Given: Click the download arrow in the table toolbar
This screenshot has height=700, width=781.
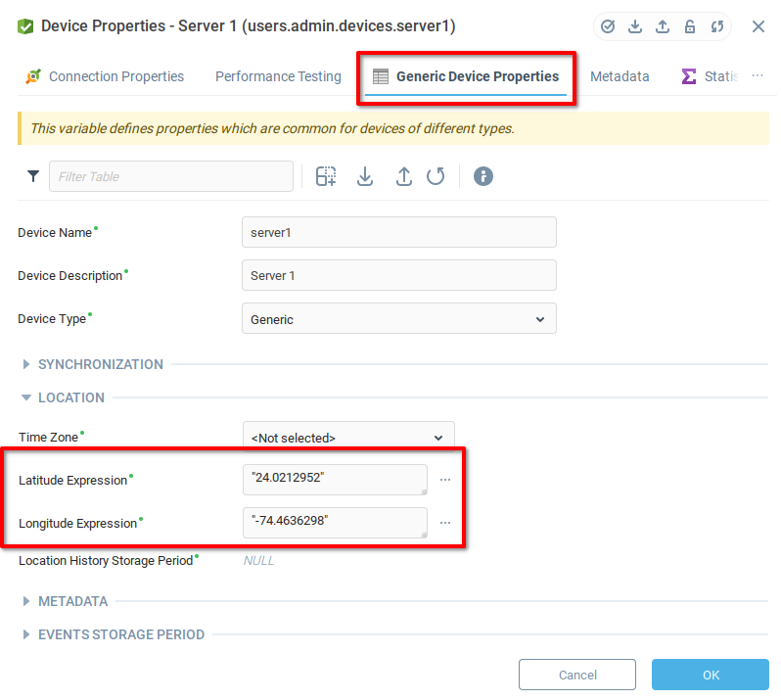Looking at the screenshot, I should point(365,176).
